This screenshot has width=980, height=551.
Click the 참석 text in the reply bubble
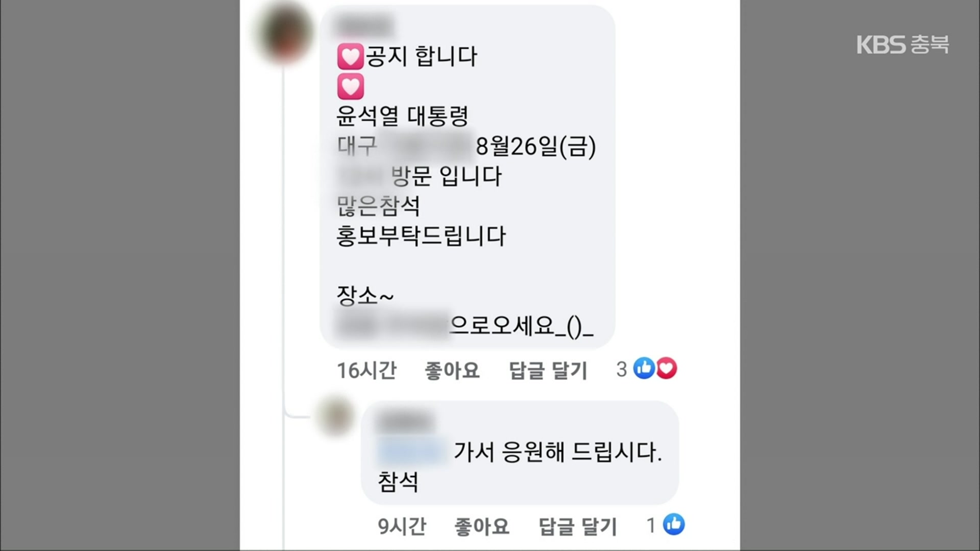point(398,481)
